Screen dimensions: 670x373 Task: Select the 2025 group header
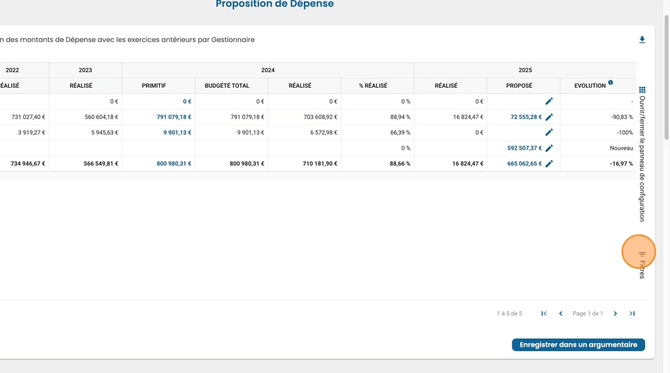(x=525, y=70)
